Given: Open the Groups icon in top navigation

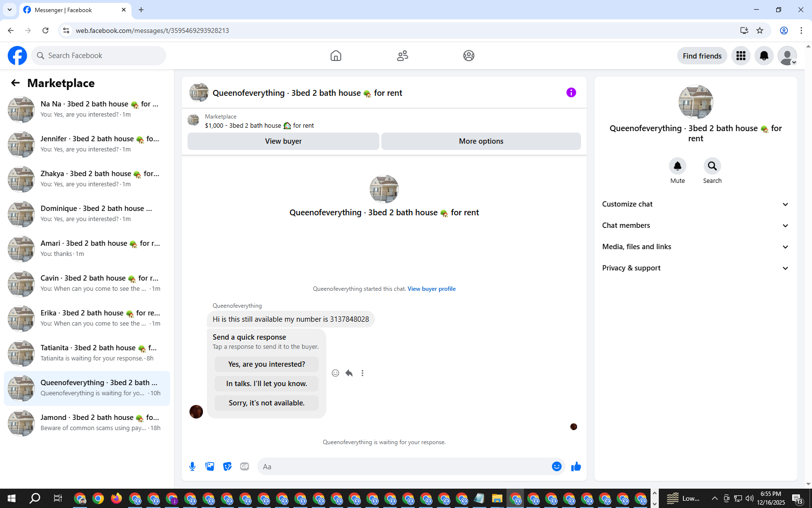Looking at the screenshot, I should click(x=469, y=56).
